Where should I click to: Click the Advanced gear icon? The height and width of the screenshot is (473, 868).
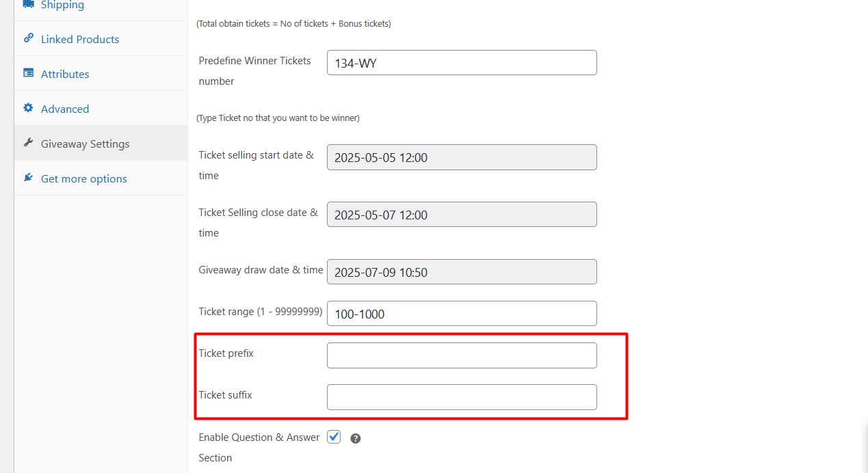[x=28, y=108]
